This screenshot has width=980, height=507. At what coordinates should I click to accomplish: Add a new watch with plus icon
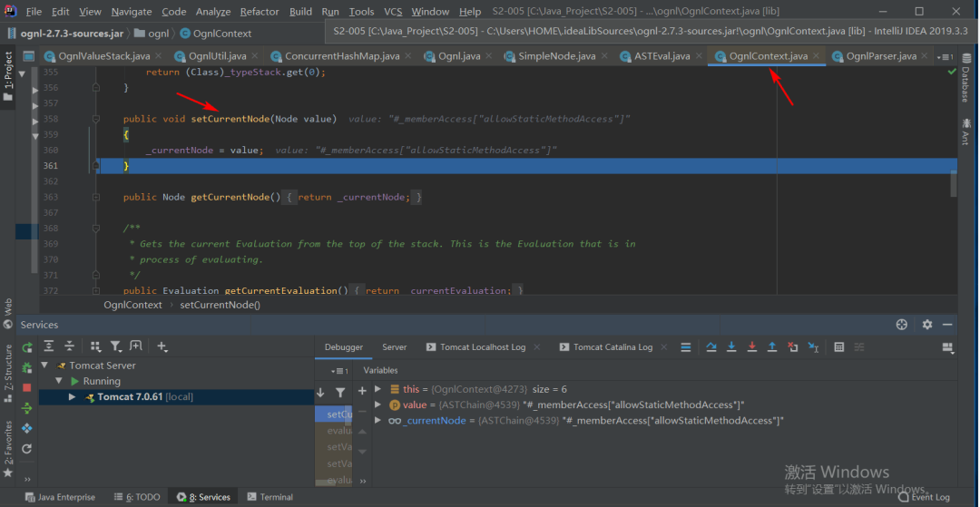[362, 391]
